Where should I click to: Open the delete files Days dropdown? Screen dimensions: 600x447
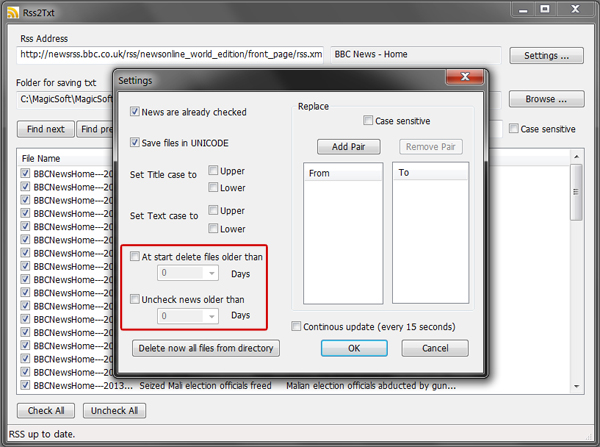(211, 273)
